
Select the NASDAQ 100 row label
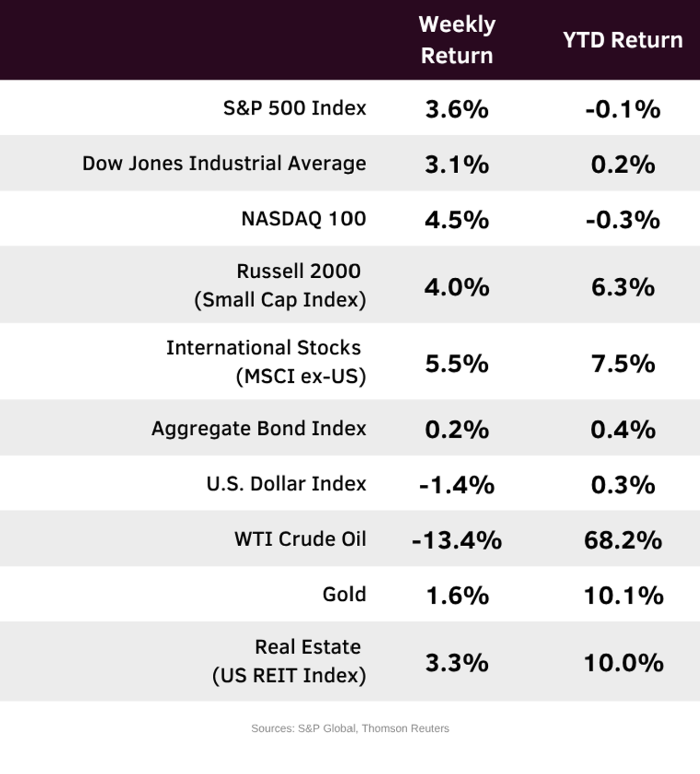click(304, 218)
